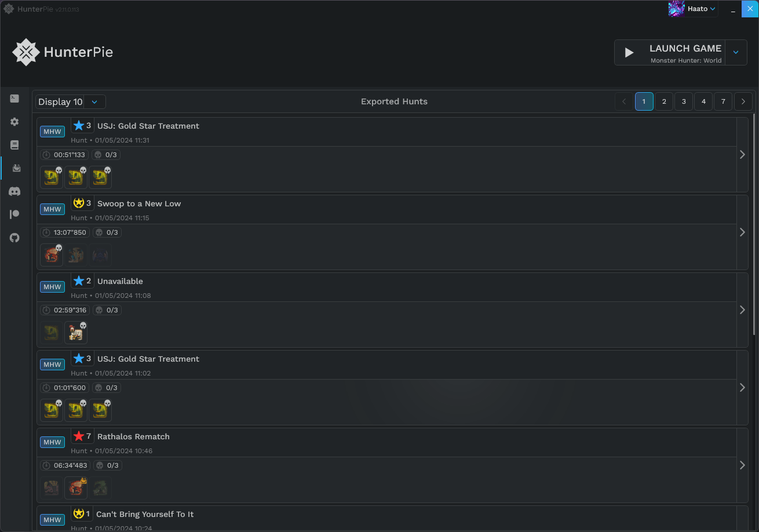759x532 pixels.
Task: Open the Display 10 dropdown
Action: [x=70, y=101]
